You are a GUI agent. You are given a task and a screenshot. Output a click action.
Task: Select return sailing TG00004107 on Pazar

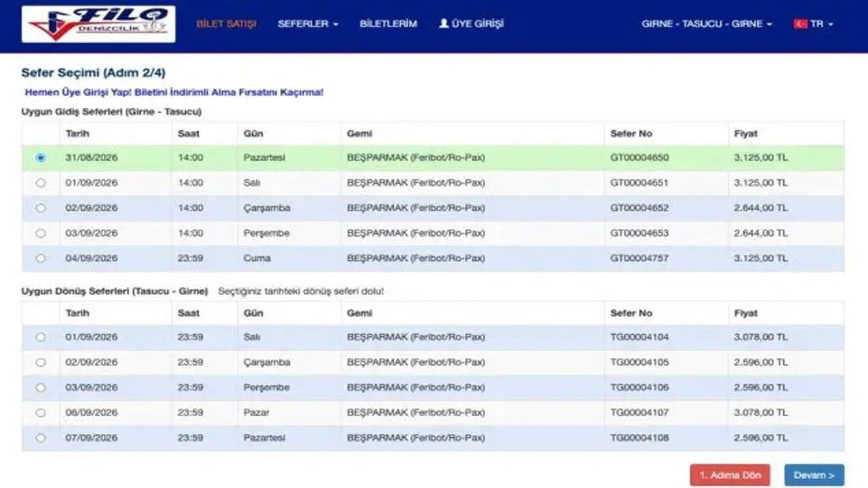(x=41, y=413)
